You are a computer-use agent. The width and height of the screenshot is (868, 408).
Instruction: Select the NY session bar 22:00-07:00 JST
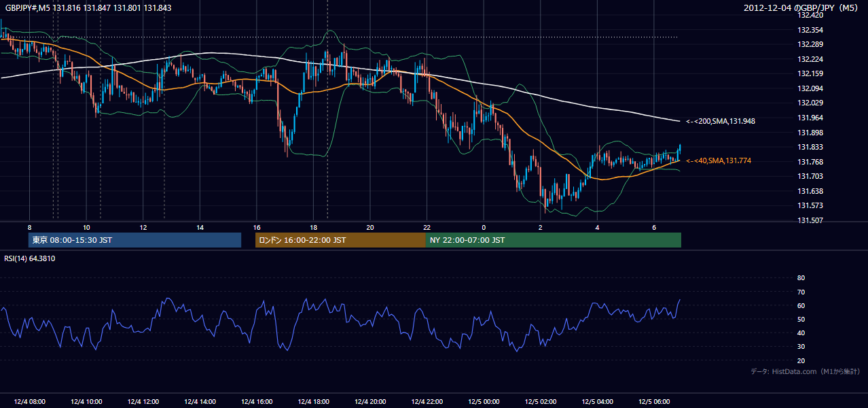554,240
